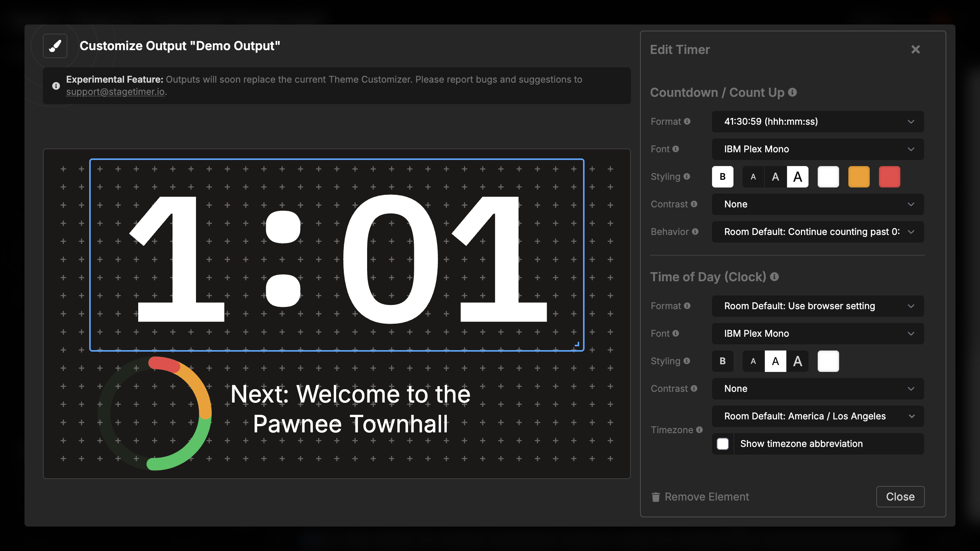Click info icon beside Time of Day (Clock)
Viewport: 980px width, 551px height.
click(x=774, y=277)
